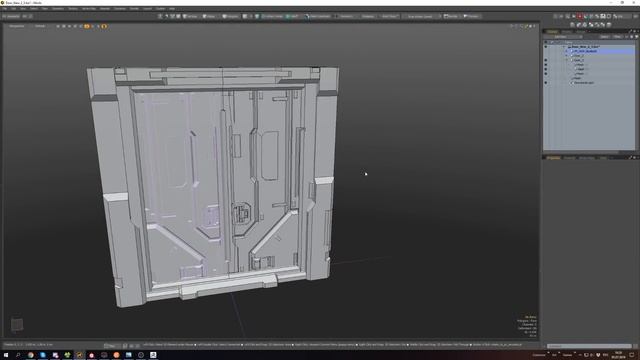Image resolution: width=640 pixels, height=360 pixels.
Task: Select the Directional Light item
Action: pyautogui.click(x=584, y=82)
